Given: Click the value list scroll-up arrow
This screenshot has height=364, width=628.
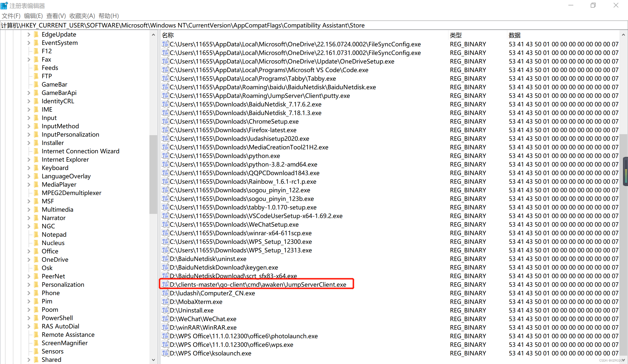Looking at the screenshot, I should [x=623, y=35].
